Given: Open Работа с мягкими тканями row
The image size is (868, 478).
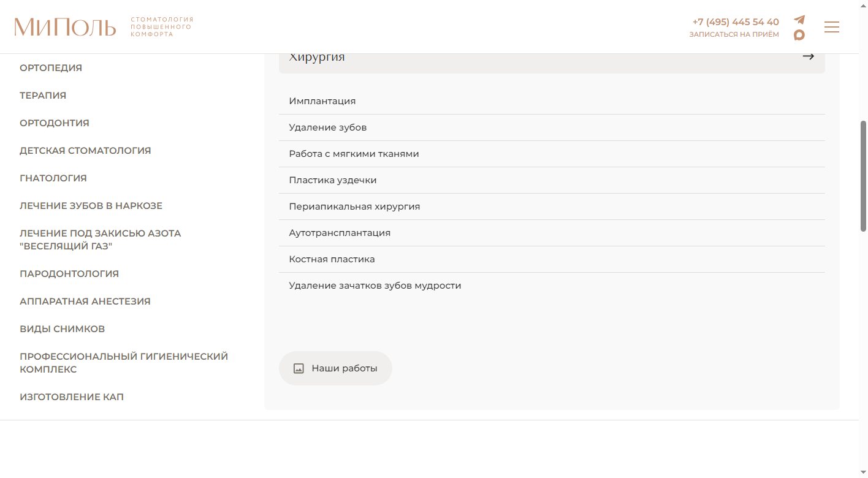Looking at the screenshot, I should (x=552, y=154).
